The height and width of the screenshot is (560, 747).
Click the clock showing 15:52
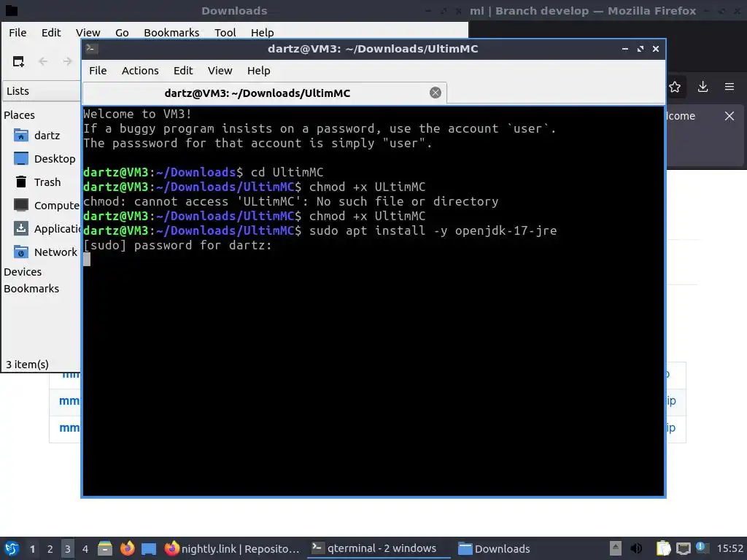click(729, 548)
